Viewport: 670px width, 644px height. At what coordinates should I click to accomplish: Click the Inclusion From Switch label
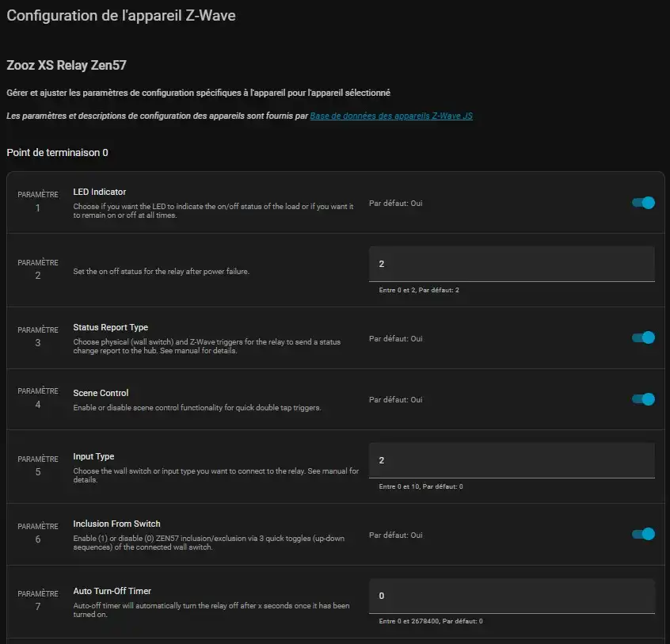click(116, 524)
